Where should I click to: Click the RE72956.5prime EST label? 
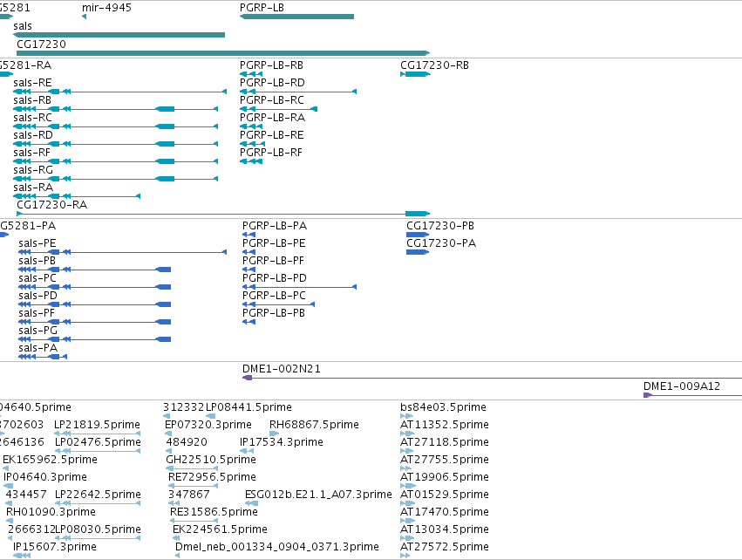213,477
